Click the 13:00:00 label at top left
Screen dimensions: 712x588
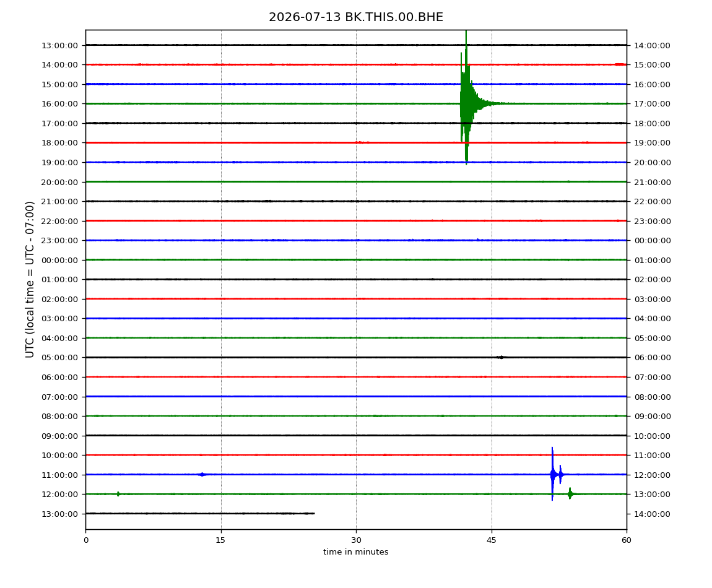[59, 45]
